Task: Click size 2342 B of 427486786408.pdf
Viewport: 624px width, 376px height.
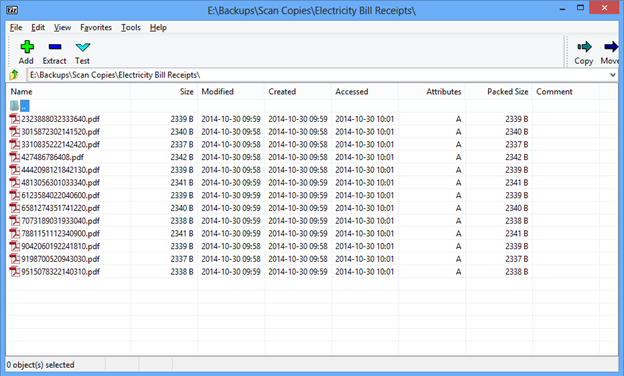Action: (182, 157)
